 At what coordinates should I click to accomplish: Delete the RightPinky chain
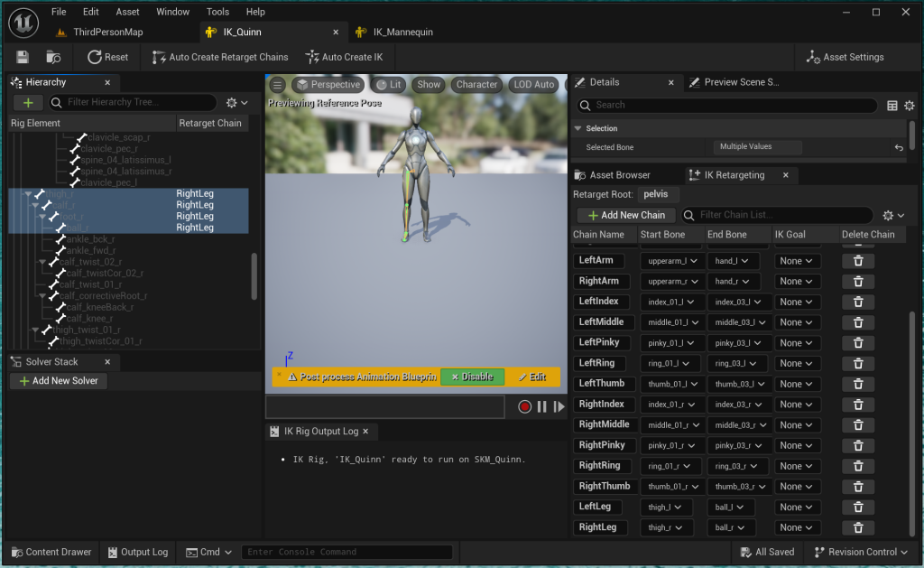point(858,445)
